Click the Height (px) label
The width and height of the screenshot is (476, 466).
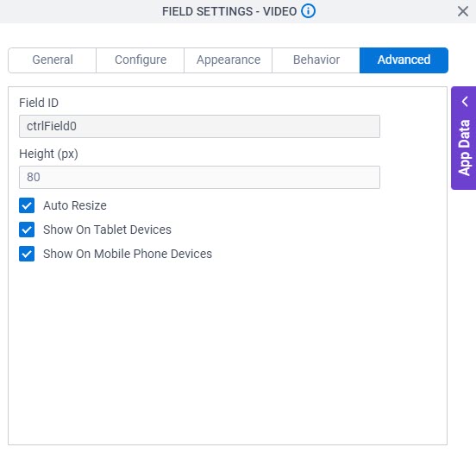[48, 154]
